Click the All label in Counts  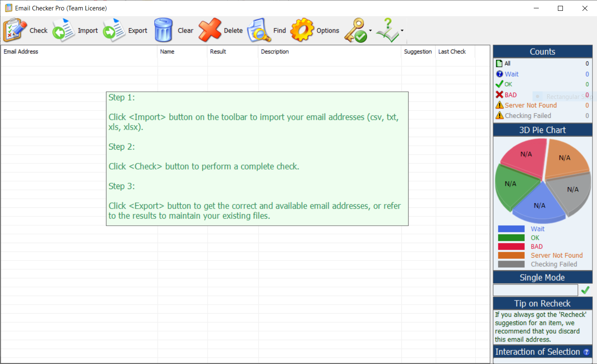tap(508, 63)
